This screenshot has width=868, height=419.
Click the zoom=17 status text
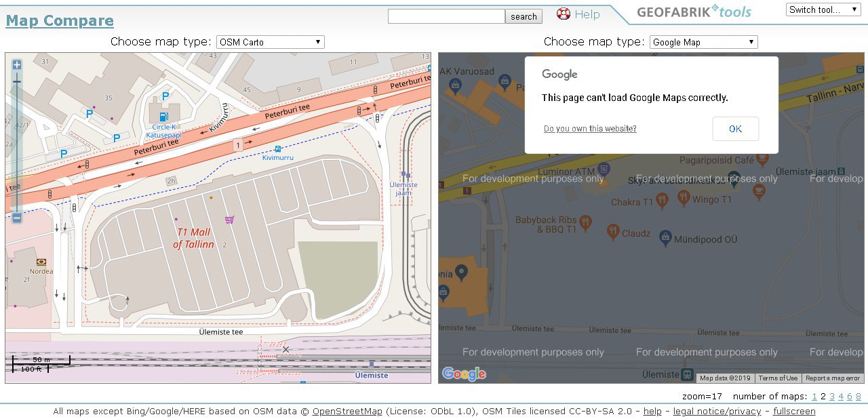coord(702,397)
